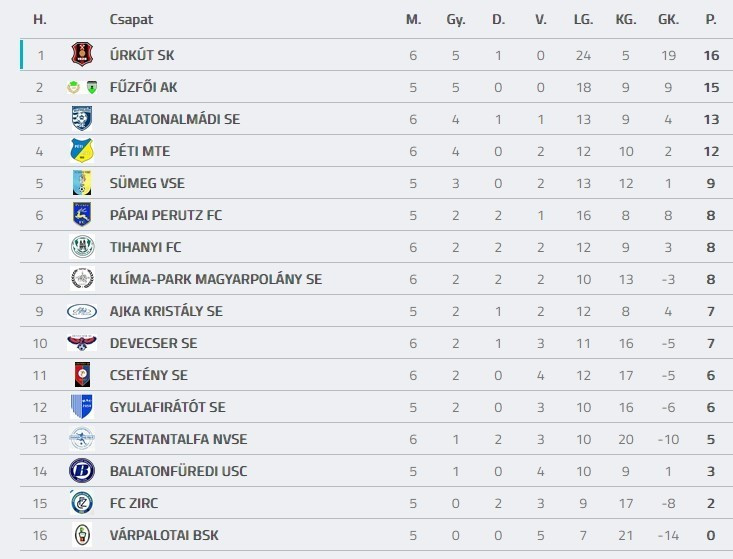Click the Várpalotai BSK team name
Image resolution: width=733 pixels, height=559 pixels.
164,535
